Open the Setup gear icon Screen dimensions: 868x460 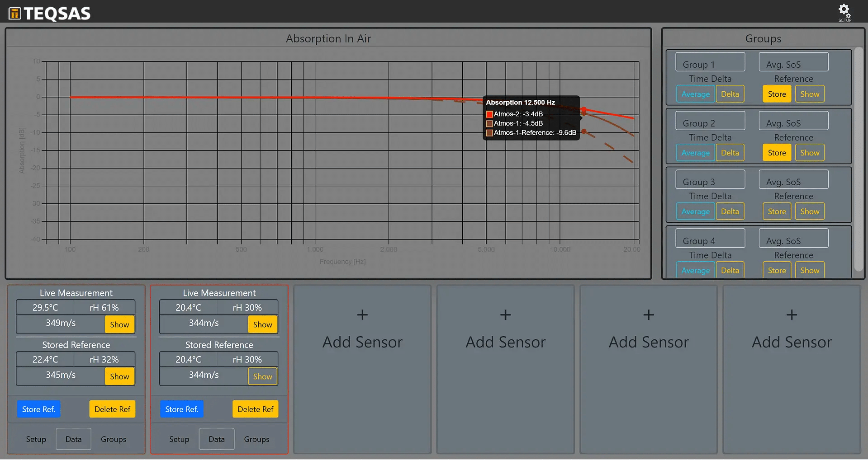[x=844, y=11]
